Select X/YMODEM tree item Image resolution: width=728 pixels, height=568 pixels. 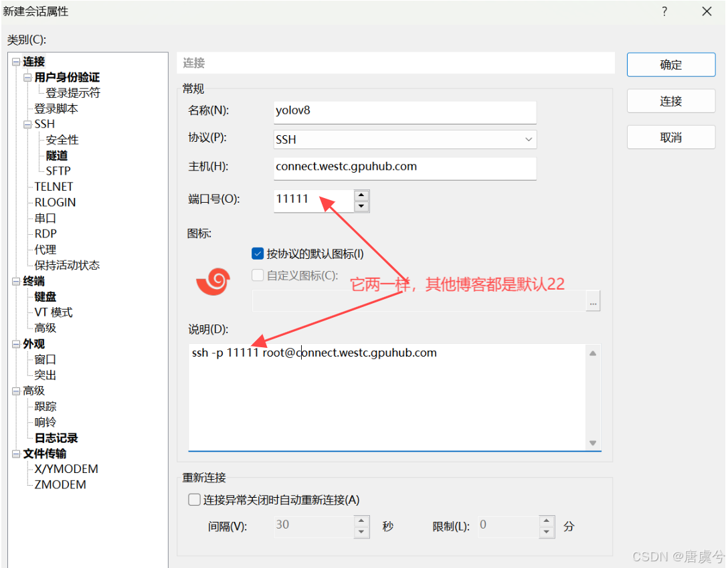click(x=66, y=469)
